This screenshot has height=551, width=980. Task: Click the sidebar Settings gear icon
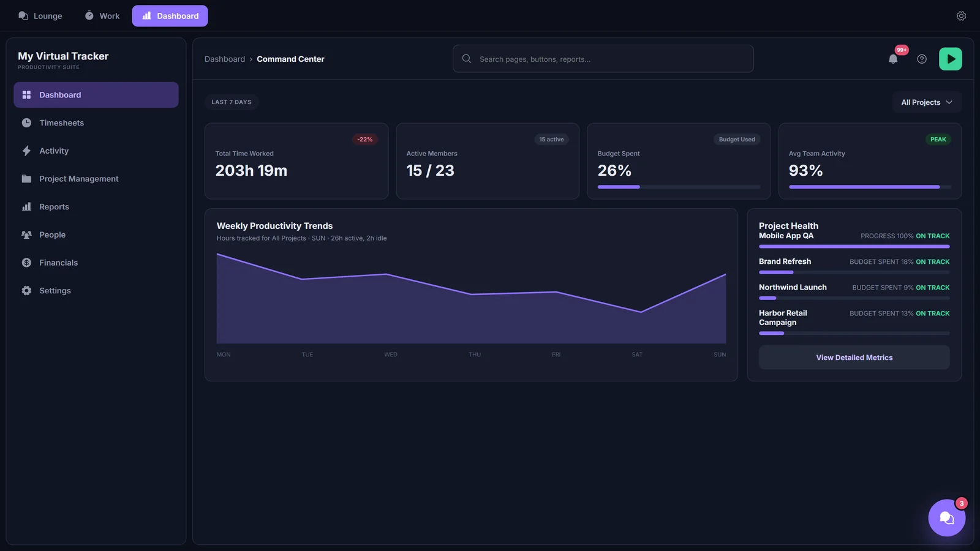tap(26, 291)
